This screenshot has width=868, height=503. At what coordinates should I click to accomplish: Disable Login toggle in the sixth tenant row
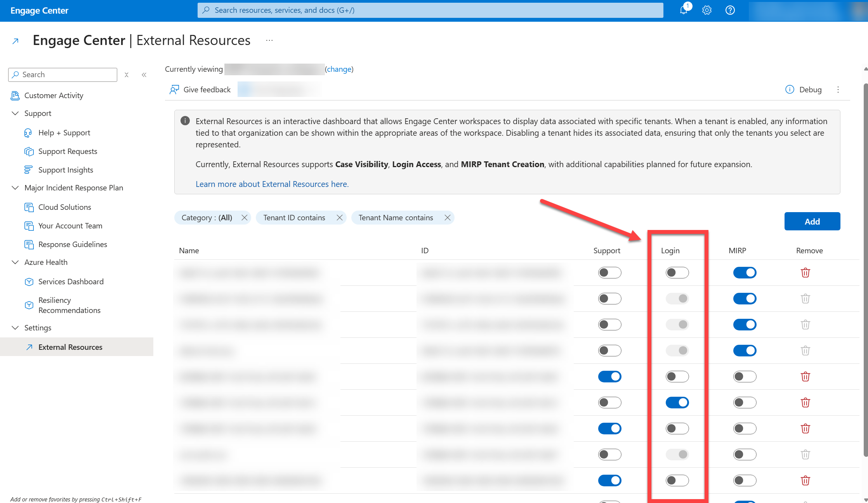[677, 403]
